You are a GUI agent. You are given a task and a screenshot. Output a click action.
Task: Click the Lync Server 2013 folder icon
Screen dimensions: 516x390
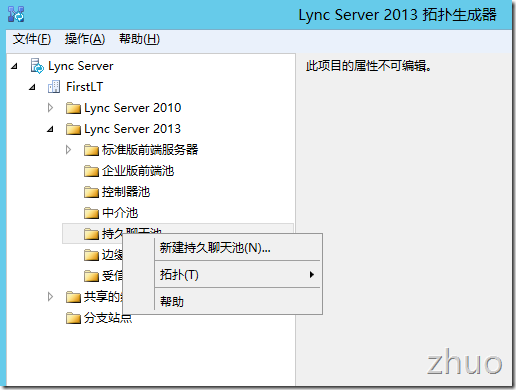[x=73, y=129]
